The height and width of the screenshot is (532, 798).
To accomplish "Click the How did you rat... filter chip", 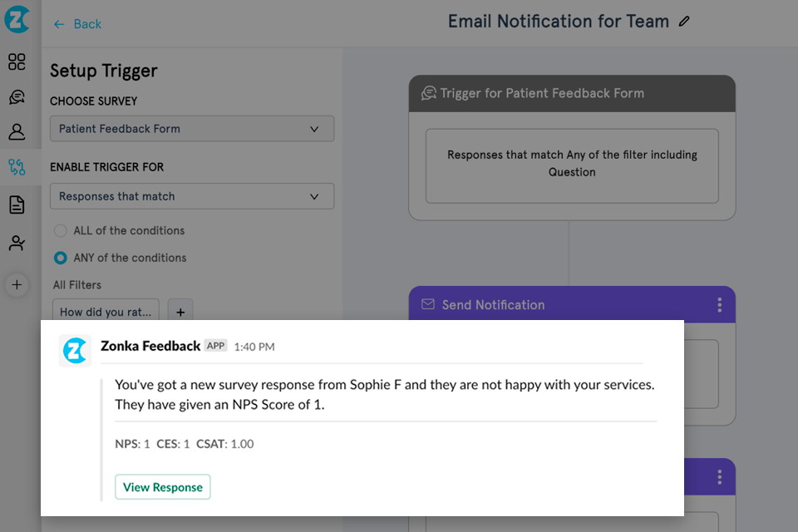I will [106, 312].
